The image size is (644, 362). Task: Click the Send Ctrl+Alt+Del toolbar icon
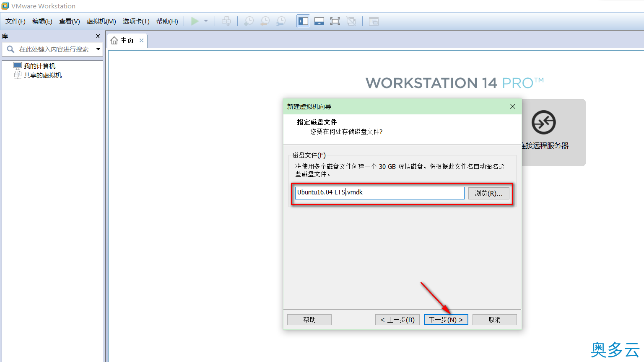226,21
